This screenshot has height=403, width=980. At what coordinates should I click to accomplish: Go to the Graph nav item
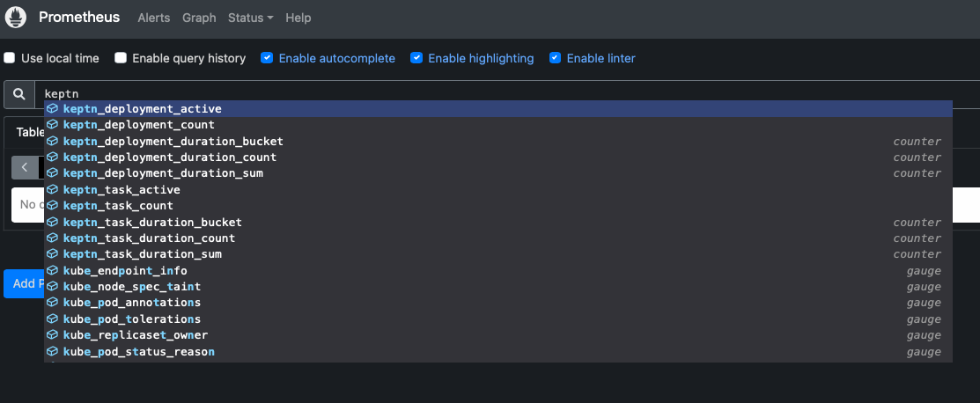pyautogui.click(x=199, y=18)
